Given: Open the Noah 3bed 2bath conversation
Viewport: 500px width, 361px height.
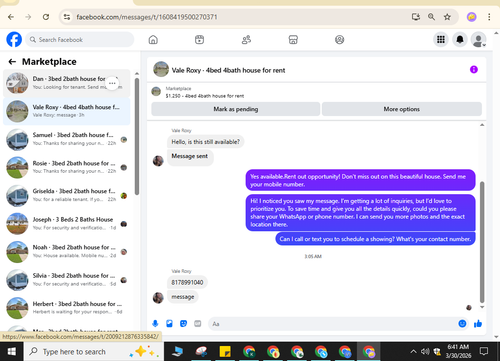Looking at the screenshot, I should 67,251.
